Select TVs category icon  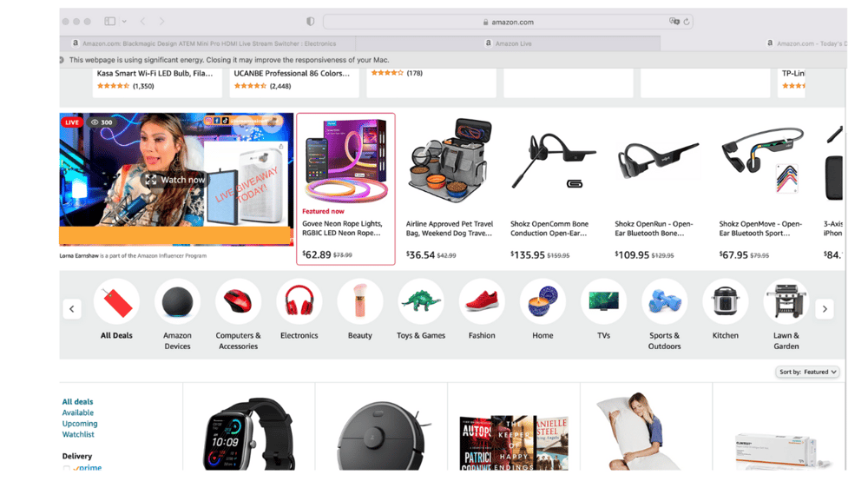(x=603, y=302)
